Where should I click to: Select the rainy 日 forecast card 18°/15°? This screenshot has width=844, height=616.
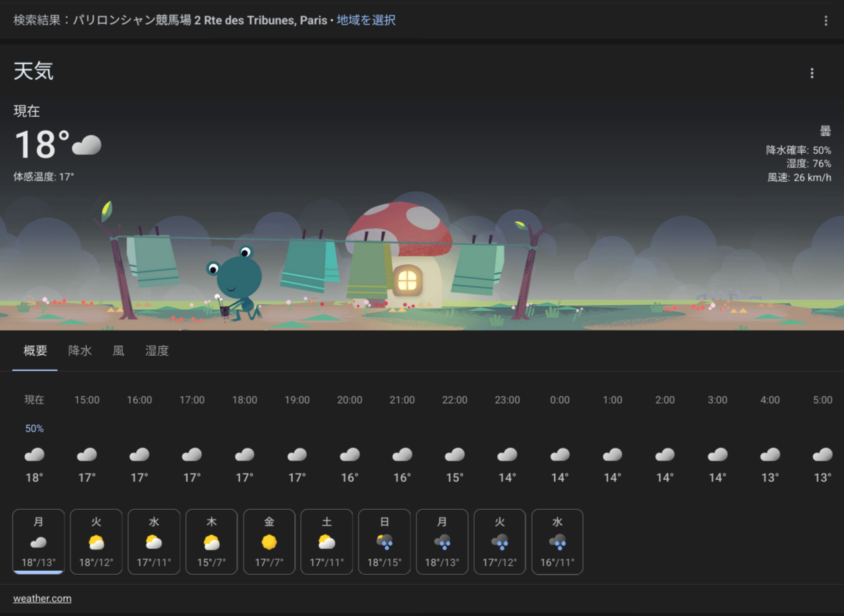pos(384,541)
